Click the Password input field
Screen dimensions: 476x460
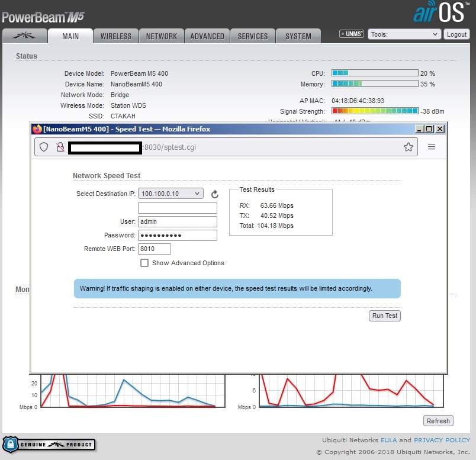pyautogui.click(x=177, y=235)
